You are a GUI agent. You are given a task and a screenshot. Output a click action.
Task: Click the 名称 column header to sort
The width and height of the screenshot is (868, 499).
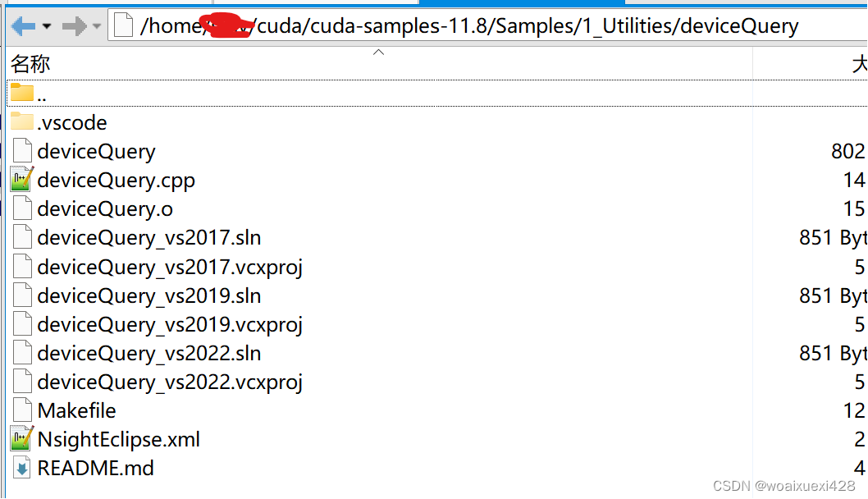click(30, 63)
